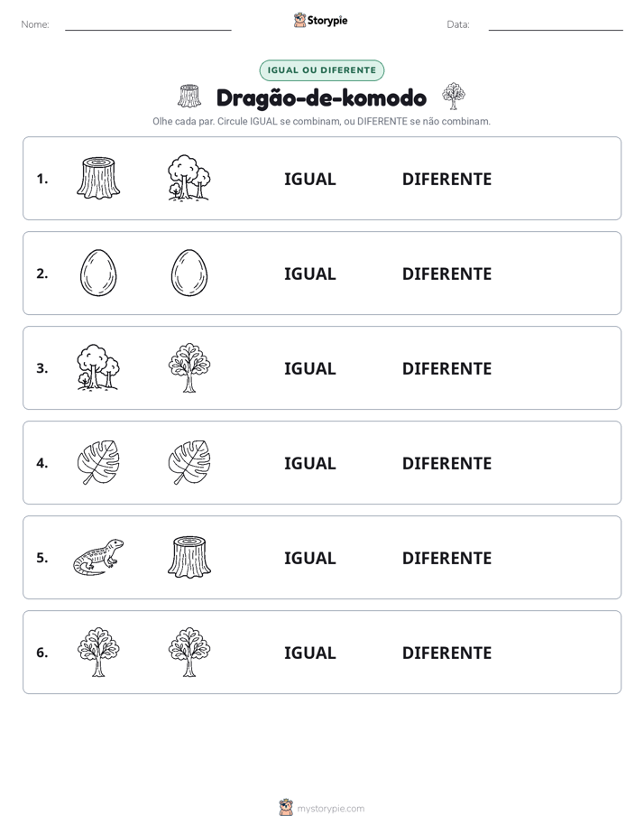Viewport: 644px width, 834px height.
Task: Open the mystorypie.com footer link
Action: pos(330,809)
